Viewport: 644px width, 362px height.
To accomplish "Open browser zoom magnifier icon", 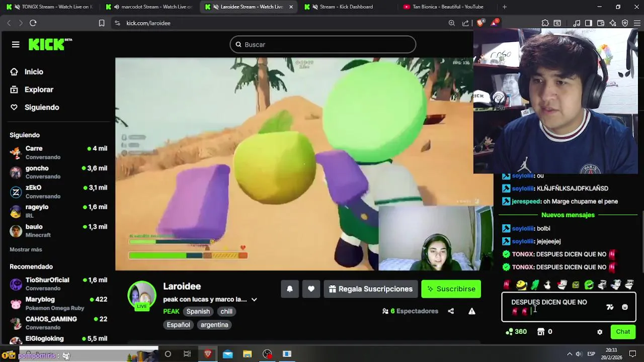I will pos(452,23).
